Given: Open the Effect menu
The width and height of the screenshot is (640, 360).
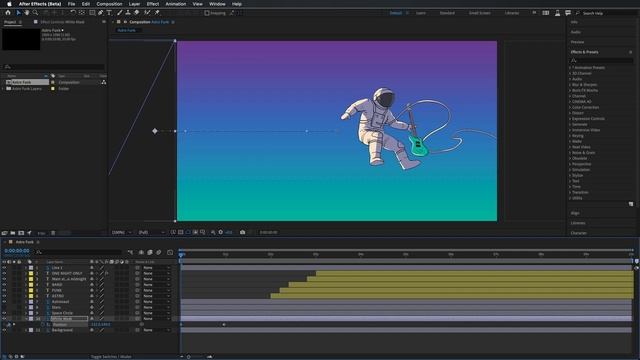Looking at the screenshot, I should point(153,4).
